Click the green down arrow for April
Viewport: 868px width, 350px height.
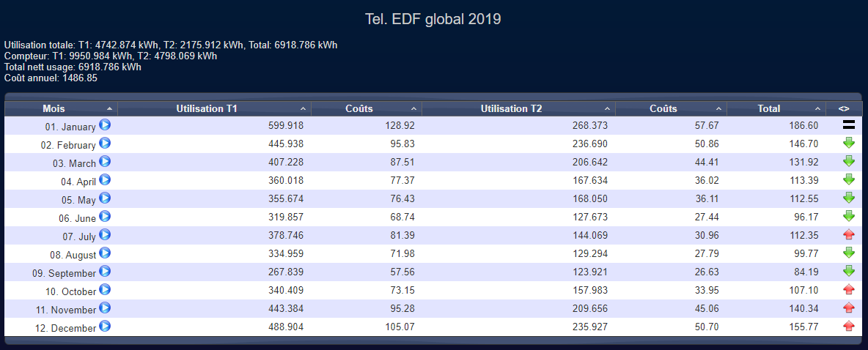849,179
